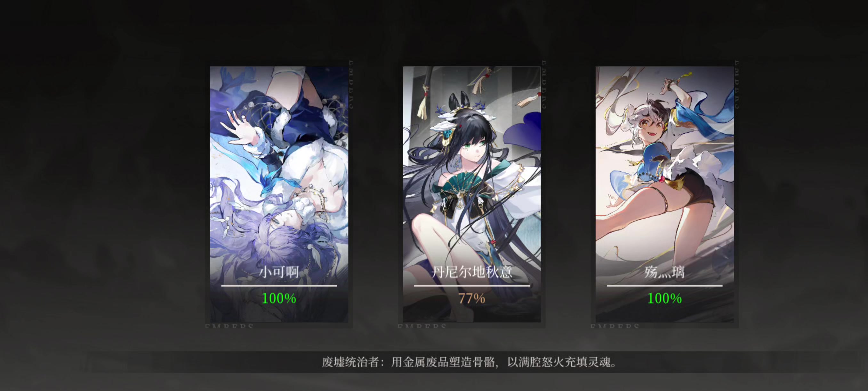Click the green 100% under 殇灬璃
The image size is (868, 391).
pyautogui.click(x=664, y=299)
